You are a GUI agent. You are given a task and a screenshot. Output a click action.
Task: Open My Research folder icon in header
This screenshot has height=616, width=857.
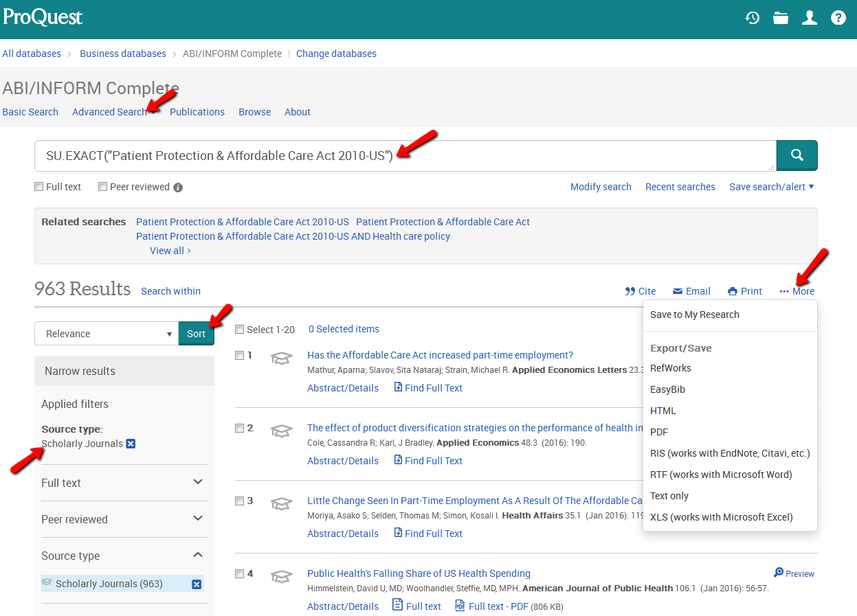point(781,18)
